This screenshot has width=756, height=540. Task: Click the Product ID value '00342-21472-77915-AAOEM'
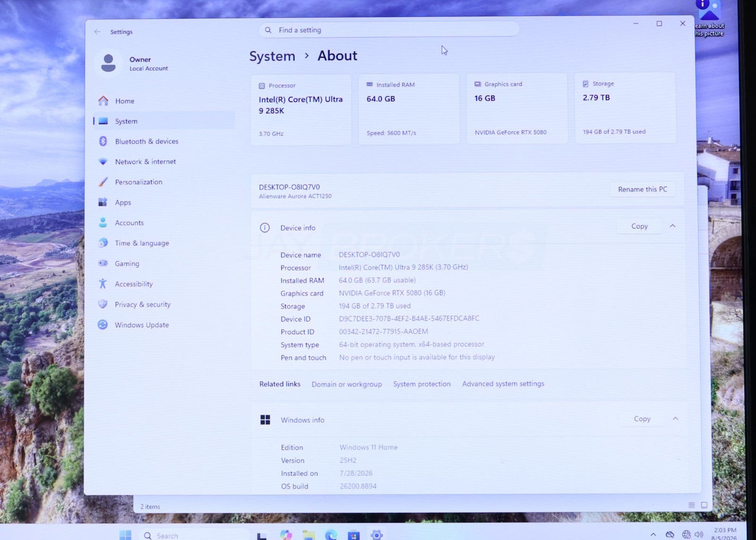coord(383,331)
